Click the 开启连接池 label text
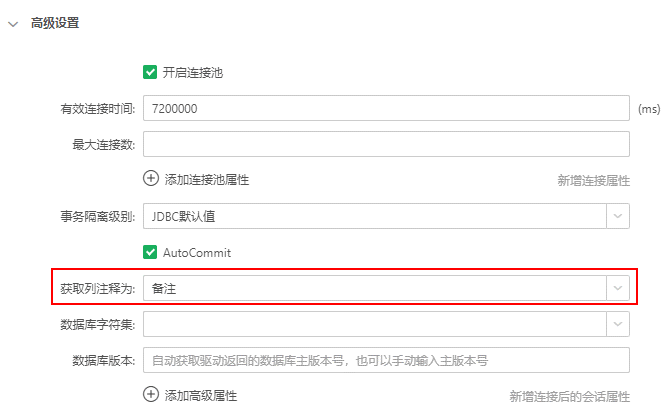670x411 pixels. pyautogui.click(x=193, y=73)
